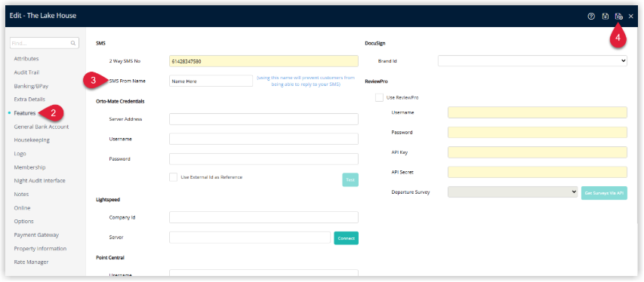Click the SMS reply warning note text

(x=306, y=81)
